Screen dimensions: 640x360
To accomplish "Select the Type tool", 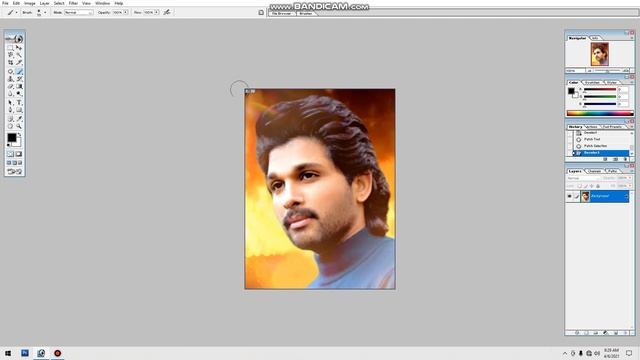I will click(19, 103).
